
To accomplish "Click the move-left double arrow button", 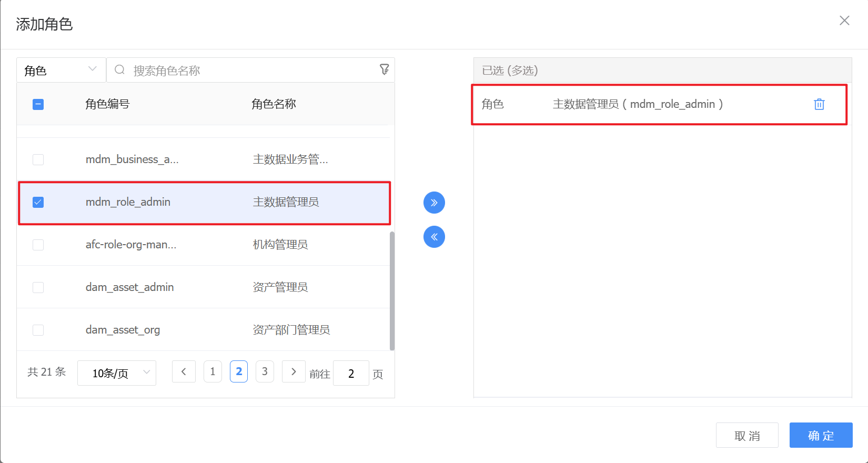I will 434,237.
